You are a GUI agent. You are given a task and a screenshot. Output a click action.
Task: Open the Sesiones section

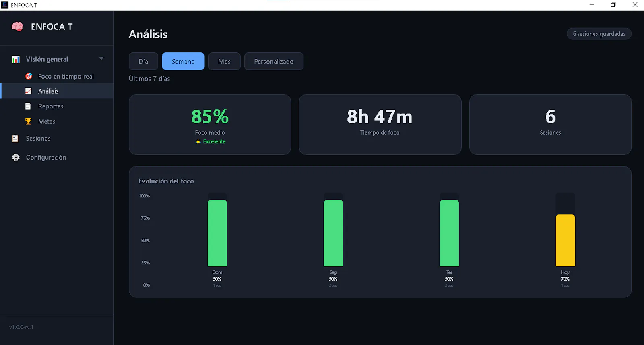(57, 139)
